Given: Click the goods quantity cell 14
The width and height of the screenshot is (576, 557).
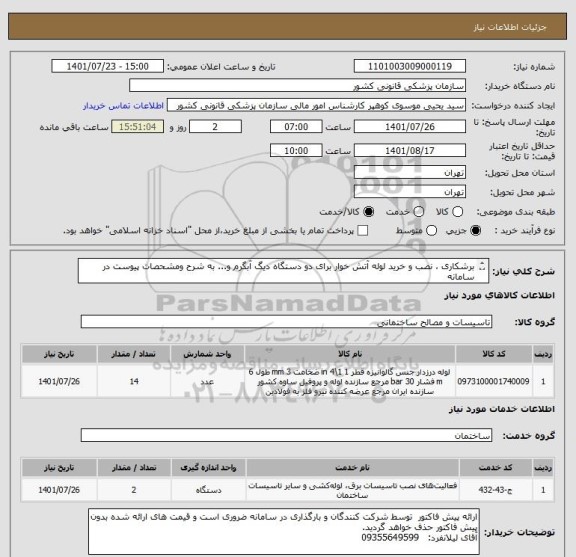Looking at the screenshot, I should click(134, 381).
